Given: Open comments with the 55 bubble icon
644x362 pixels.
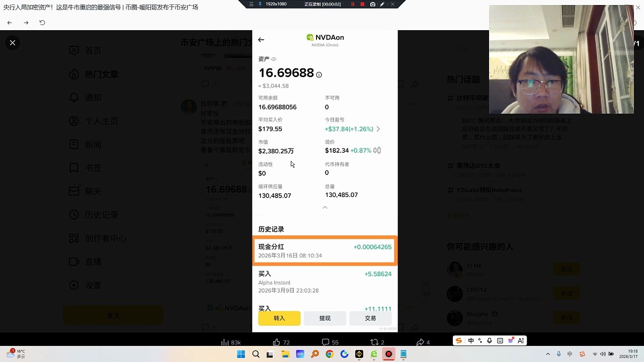Looking at the screenshot, I should (325, 342).
